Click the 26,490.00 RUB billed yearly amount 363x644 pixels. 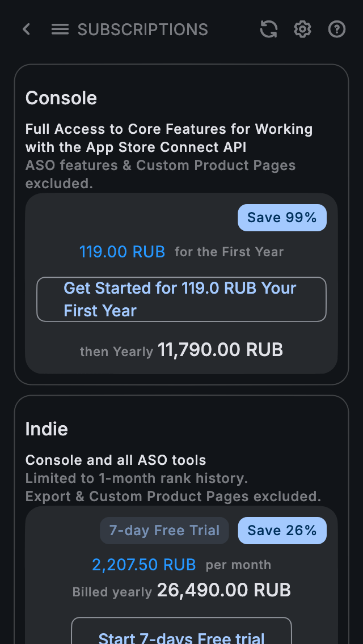224,590
